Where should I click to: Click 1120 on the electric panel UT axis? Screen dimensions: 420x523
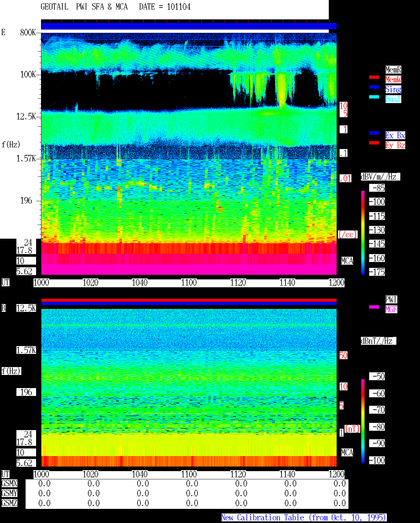click(238, 282)
